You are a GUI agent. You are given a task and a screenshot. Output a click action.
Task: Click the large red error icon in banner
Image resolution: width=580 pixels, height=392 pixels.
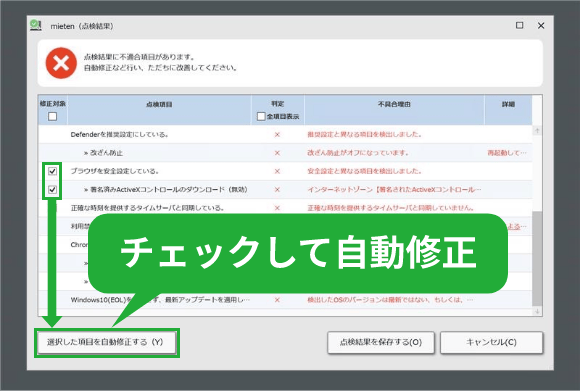(61, 63)
